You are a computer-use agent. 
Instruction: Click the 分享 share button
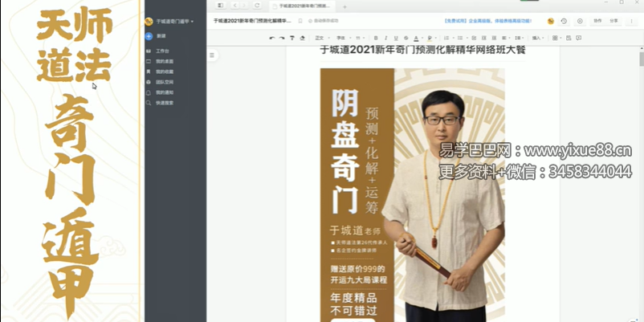[613, 21]
